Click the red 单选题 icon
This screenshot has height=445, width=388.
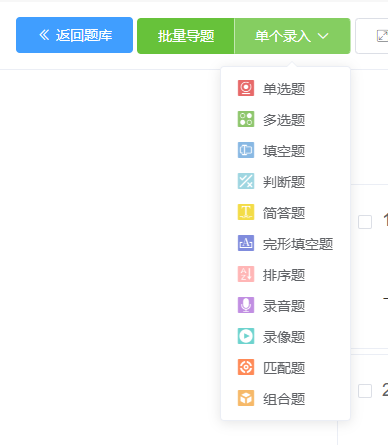[246, 88]
